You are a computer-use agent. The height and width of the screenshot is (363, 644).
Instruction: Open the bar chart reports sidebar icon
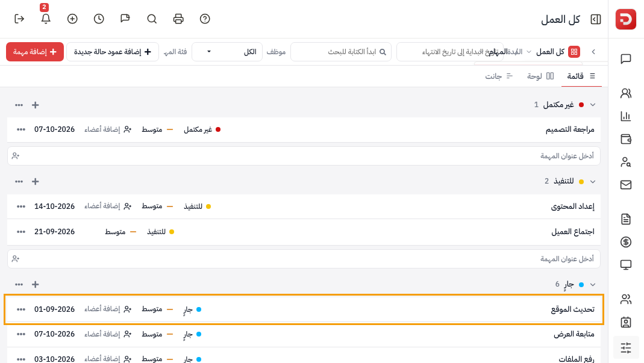click(x=626, y=116)
